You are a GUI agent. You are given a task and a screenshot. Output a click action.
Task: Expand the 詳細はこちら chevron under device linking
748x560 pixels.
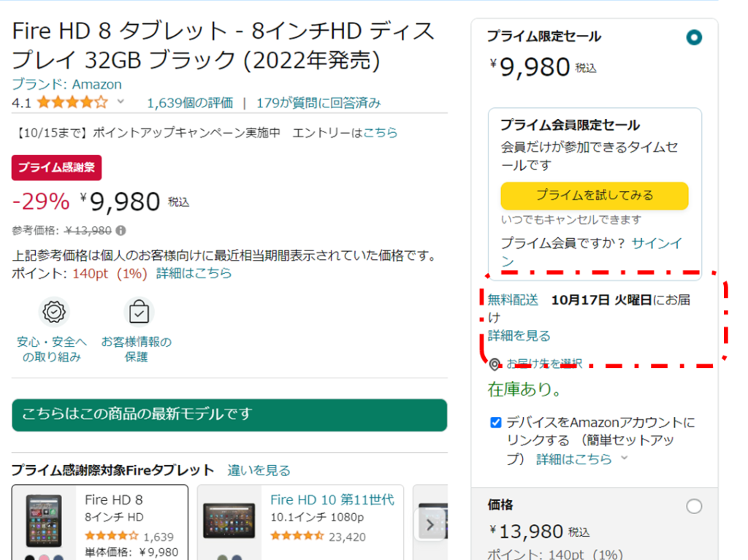click(624, 459)
